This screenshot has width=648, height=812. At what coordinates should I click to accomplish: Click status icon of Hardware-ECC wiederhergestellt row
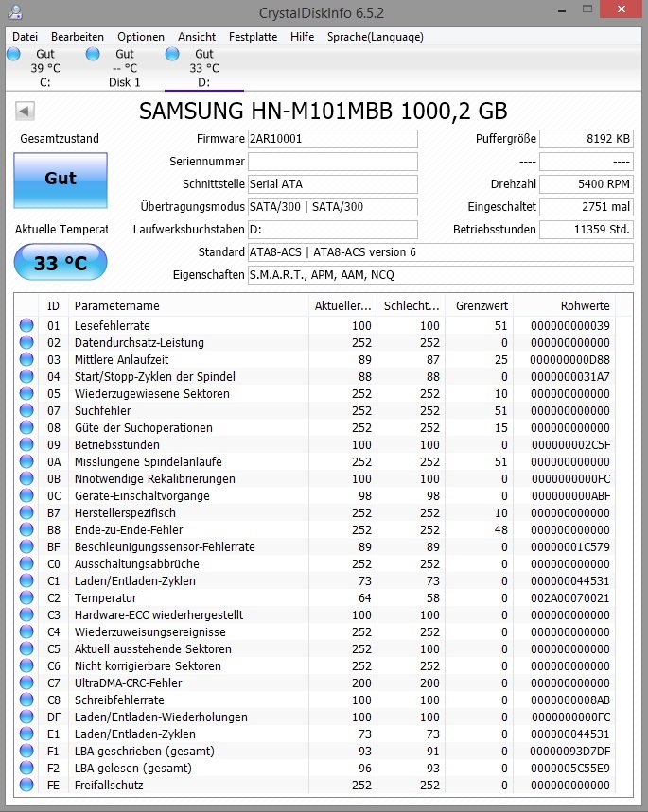pos(26,614)
